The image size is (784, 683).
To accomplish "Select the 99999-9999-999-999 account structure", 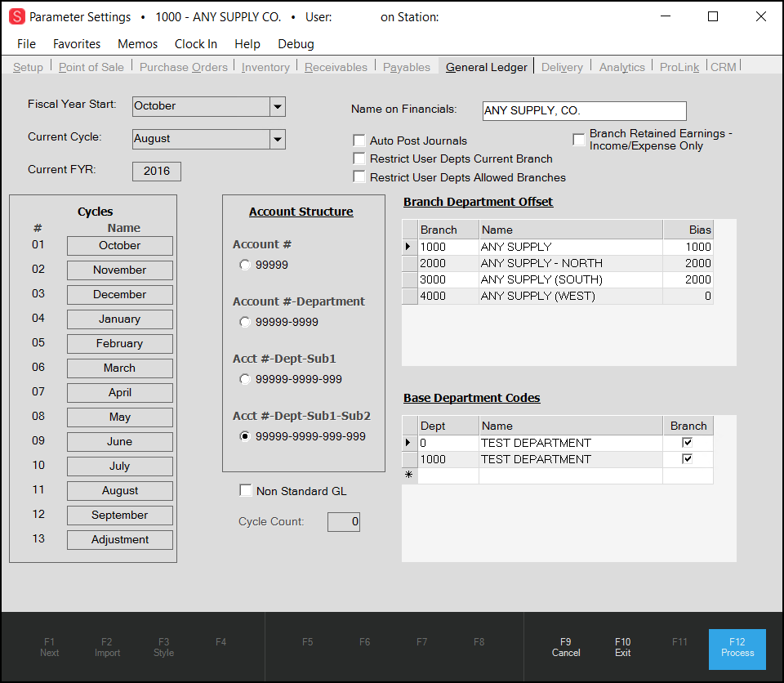I will coord(244,436).
